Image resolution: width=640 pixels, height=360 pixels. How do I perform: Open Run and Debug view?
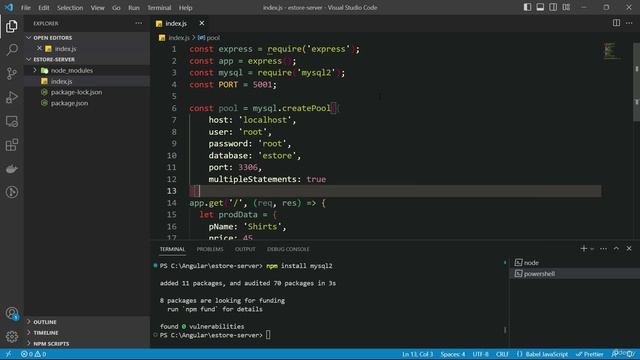coord(11,97)
